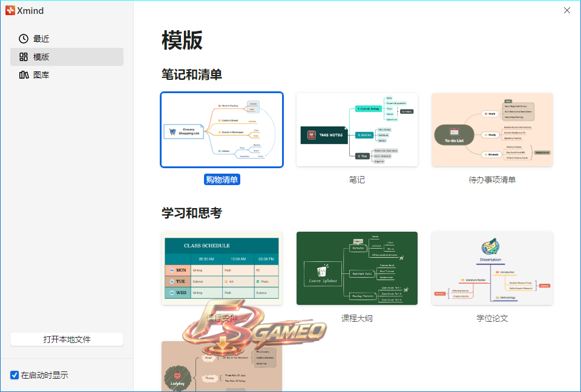This screenshot has width=581, height=392.
Task: Click the 笔记 template label
Action: 357,180
